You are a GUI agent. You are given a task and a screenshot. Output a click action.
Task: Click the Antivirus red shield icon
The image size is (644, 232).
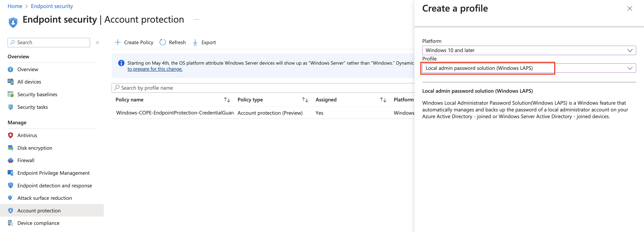coord(10,135)
